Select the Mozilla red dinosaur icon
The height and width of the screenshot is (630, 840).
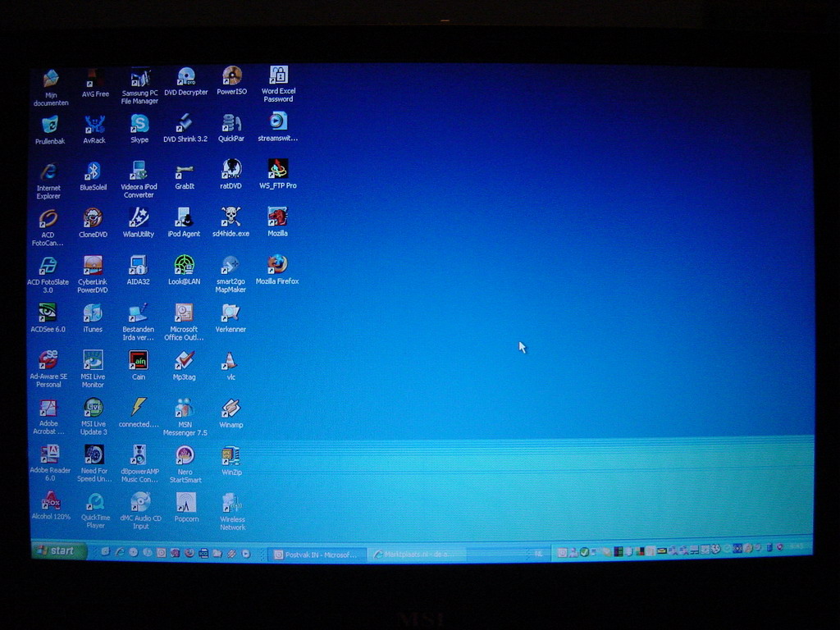click(277, 221)
